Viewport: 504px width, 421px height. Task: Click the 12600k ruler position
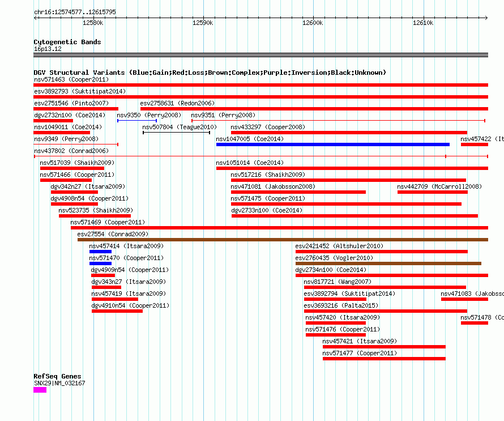point(313,23)
